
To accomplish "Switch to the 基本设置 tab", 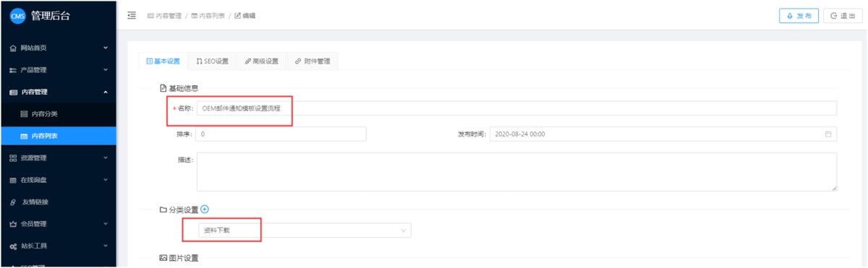I will [163, 61].
